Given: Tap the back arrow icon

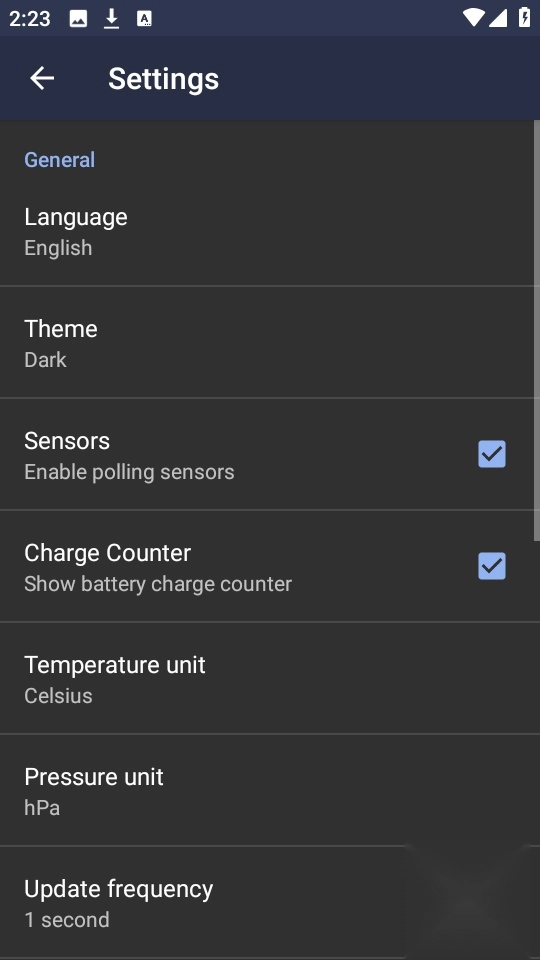Looking at the screenshot, I should pos(42,78).
